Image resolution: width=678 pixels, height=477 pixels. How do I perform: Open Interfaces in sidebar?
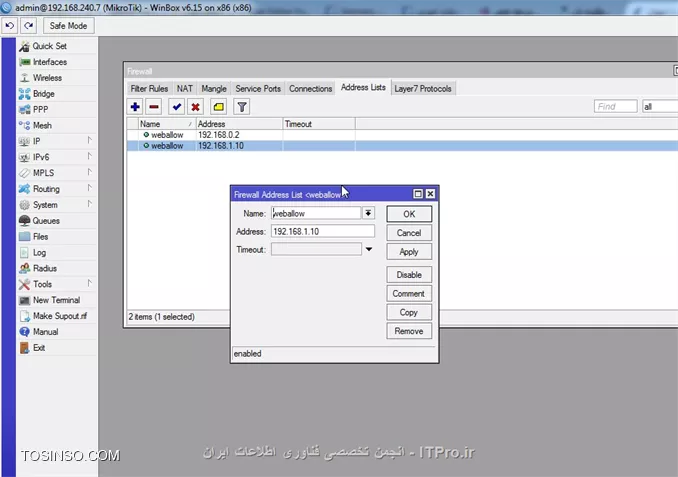click(x=57, y=62)
